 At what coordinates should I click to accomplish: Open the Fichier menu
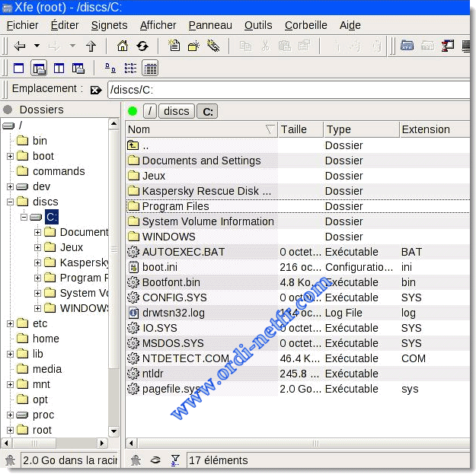pyautogui.click(x=22, y=25)
